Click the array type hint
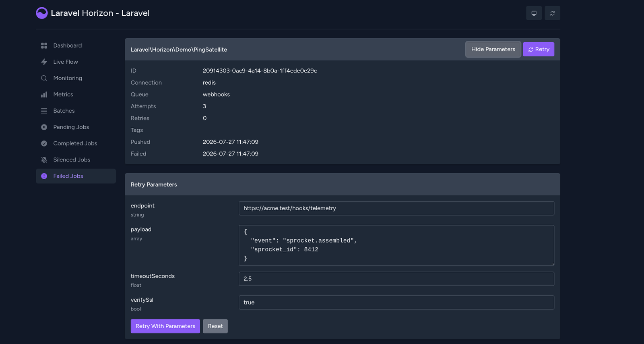This screenshot has height=344, width=644. (136, 238)
